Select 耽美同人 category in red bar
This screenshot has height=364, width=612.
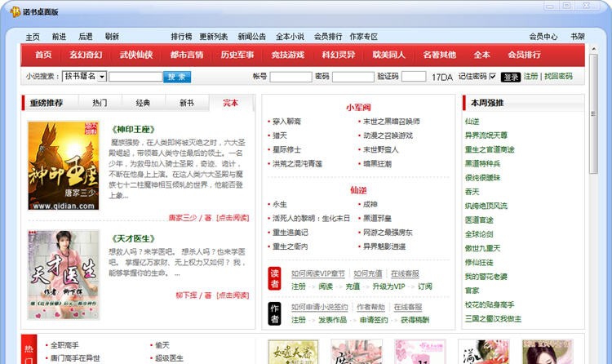388,55
